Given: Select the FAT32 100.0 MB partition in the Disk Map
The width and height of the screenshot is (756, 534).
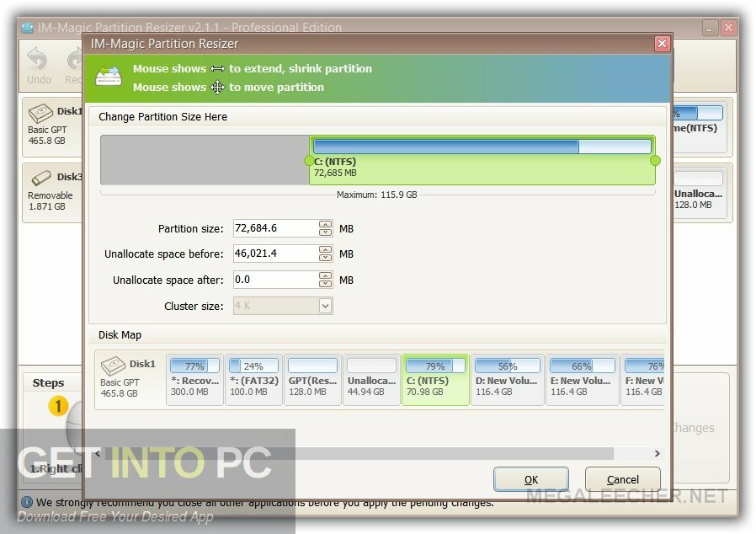Looking at the screenshot, I should (x=253, y=380).
